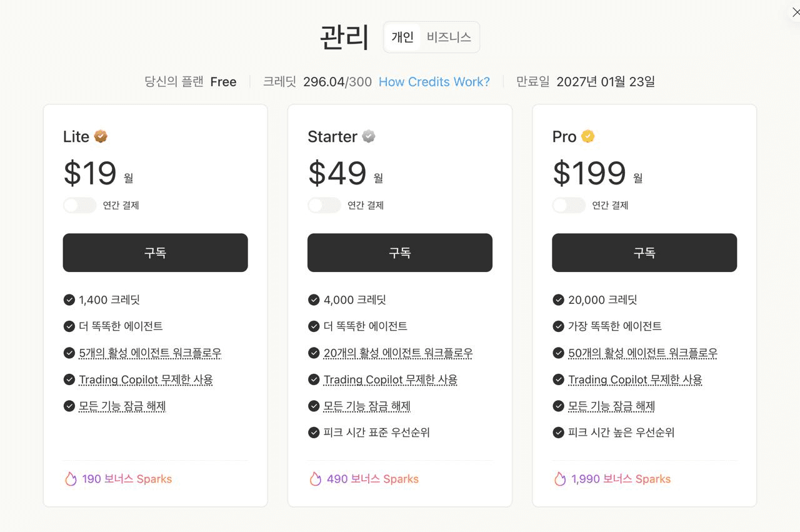Click the flame icon beside 190 bonus Sparks
The image size is (800, 532).
71,479
